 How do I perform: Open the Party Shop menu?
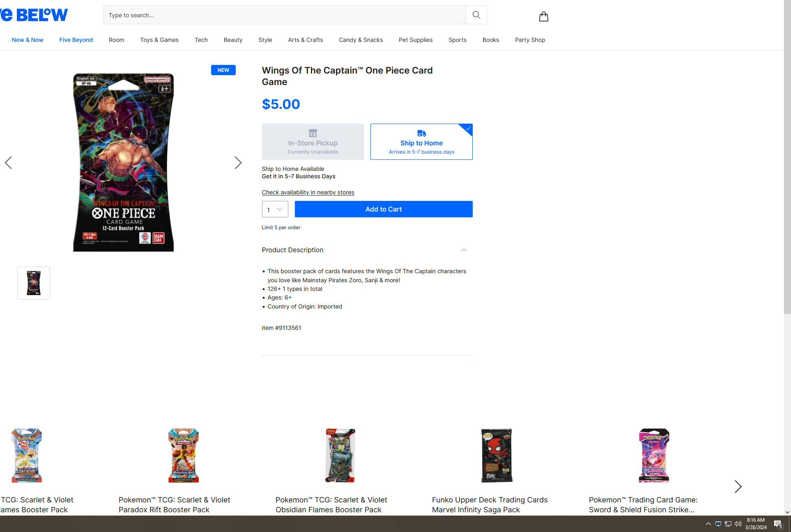(x=530, y=40)
